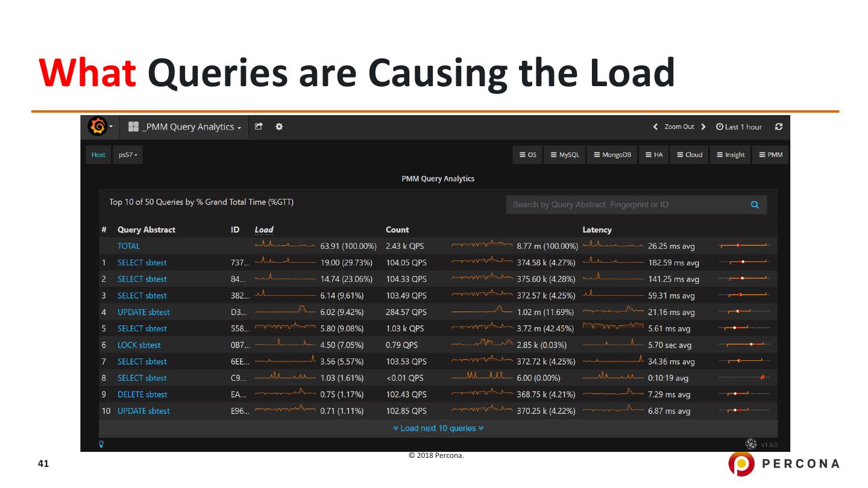Screen dimensions: 868x488
Task: Click the query search input field
Action: tap(627, 205)
